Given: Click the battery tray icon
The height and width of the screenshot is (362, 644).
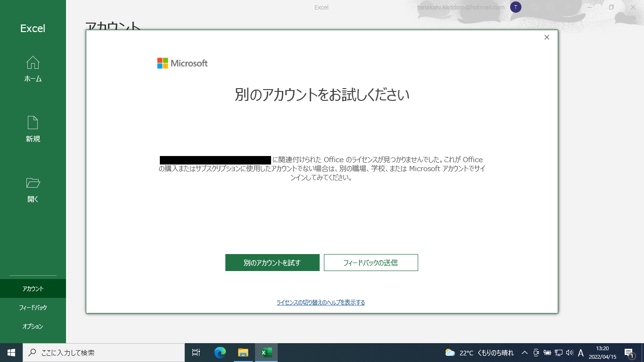Looking at the screenshot, I should (547, 353).
